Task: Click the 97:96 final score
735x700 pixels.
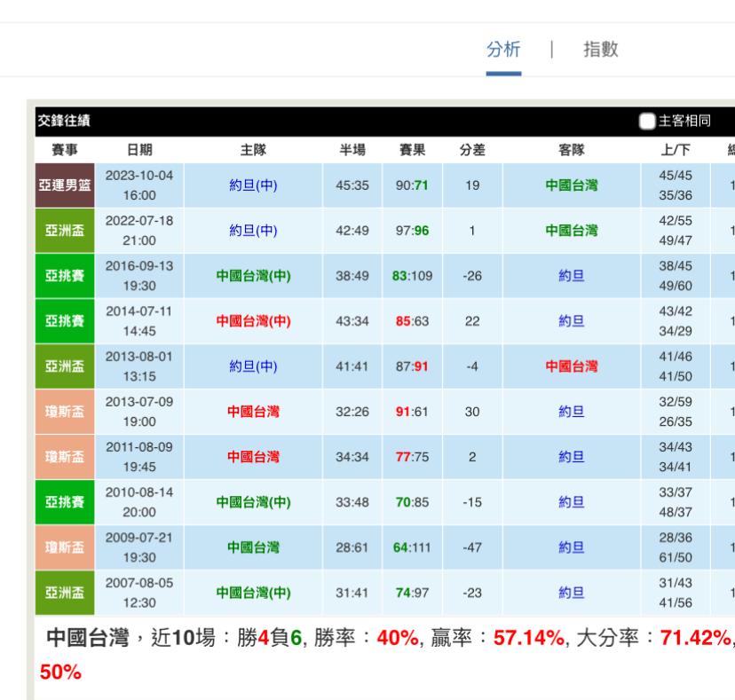Action: tap(412, 231)
